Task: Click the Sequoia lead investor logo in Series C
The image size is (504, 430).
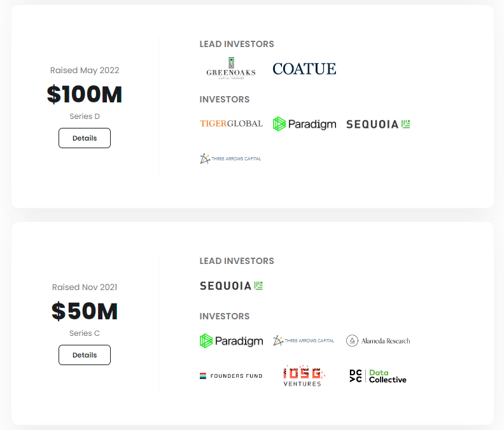Action: tap(231, 286)
